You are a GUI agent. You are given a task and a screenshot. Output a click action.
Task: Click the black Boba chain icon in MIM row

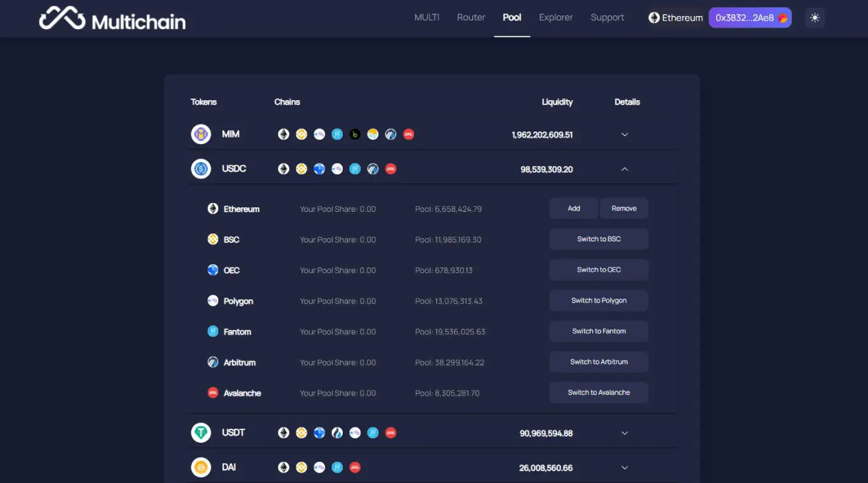click(355, 134)
